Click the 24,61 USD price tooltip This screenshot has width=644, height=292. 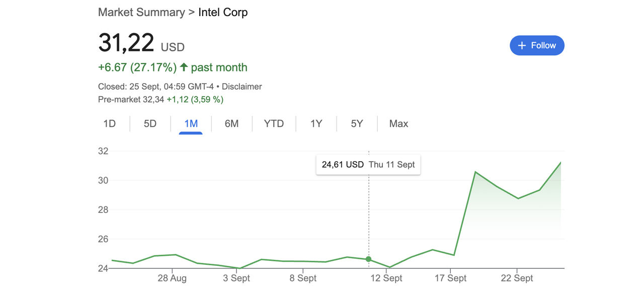click(x=368, y=165)
